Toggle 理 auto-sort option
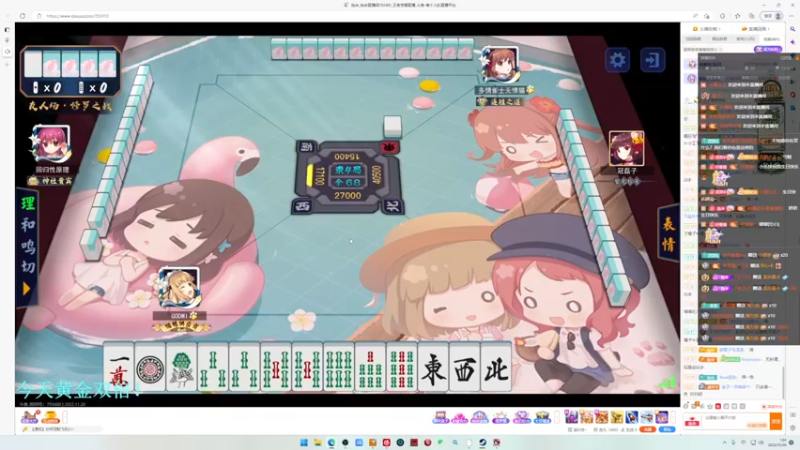 point(28,204)
